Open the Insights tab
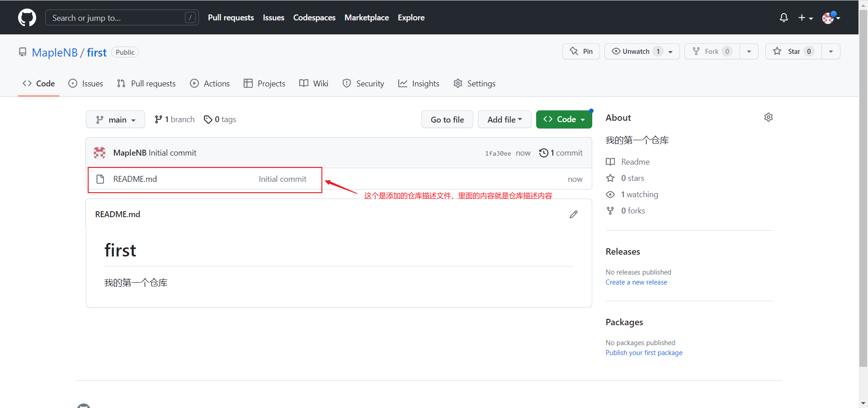The width and height of the screenshot is (868, 408). (x=419, y=84)
